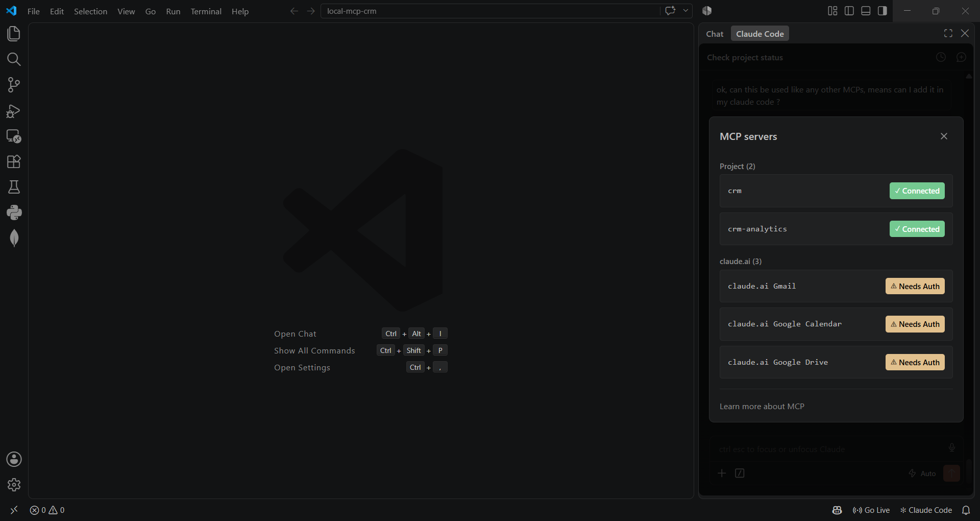This screenshot has width=980, height=521.
Task: Open the Copilot status icon in status bar
Action: [837, 510]
